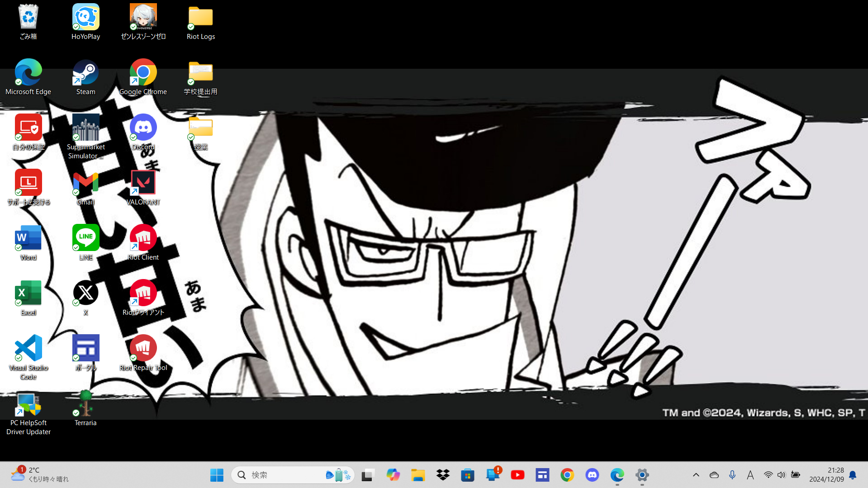This screenshot has height=488, width=868.
Task: Launch Terraria
Action: pos(85,403)
